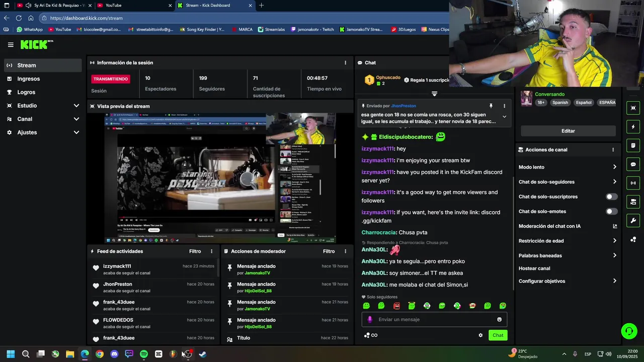Open chat settings gear icon
The width and height of the screenshot is (644, 362).
pos(480,335)
